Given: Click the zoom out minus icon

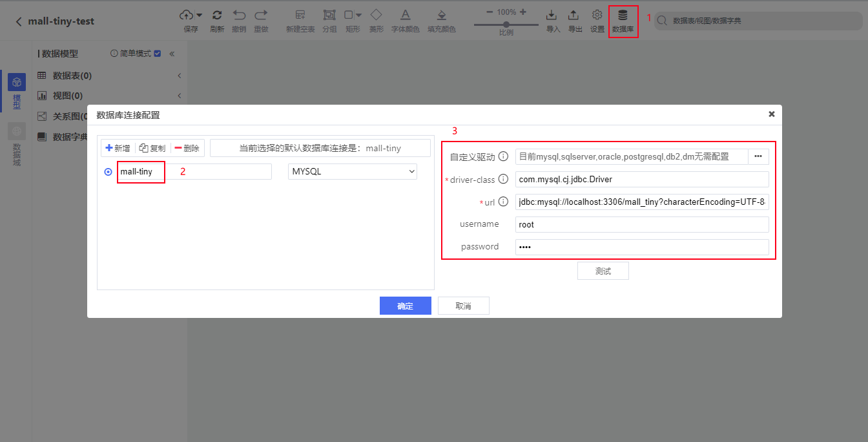Looking at the screenshot, I should pos(490,12).
